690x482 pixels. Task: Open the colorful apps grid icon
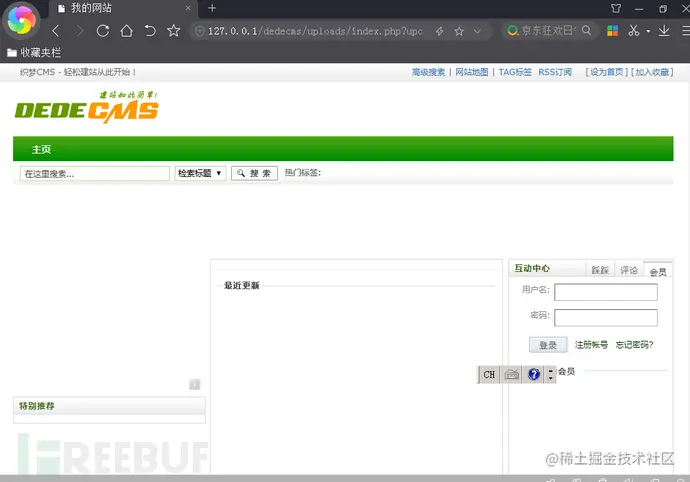(x=613, y=31)
